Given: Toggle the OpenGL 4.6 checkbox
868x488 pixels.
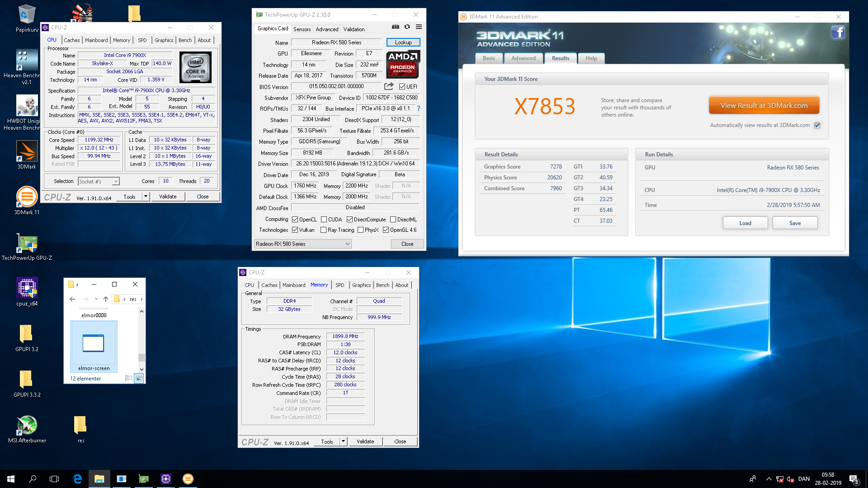Looking at the screenshot, I should [386, 230].
